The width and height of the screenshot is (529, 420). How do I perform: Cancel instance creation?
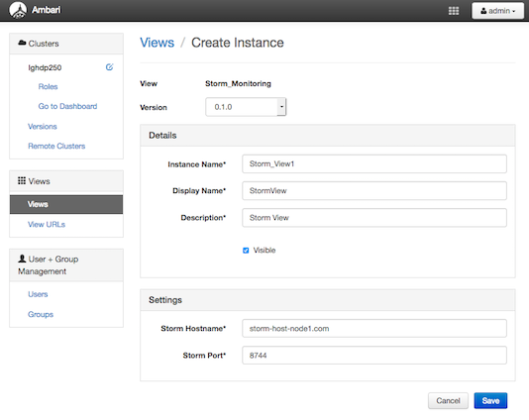[x=448, y=401]
